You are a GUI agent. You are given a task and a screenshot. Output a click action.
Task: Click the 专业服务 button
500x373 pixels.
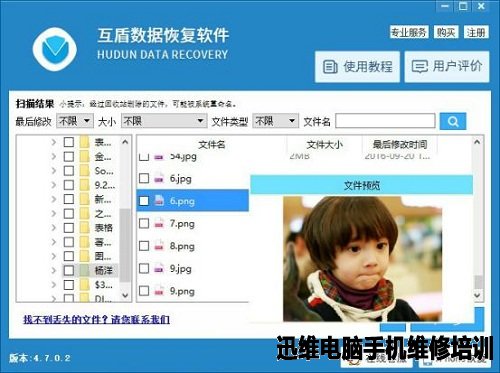pos(409,32)
